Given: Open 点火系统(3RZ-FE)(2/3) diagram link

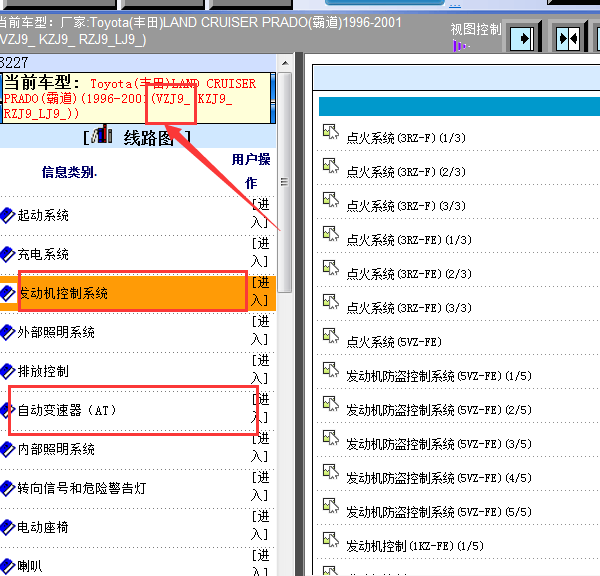Looking at the screenshot, I should click(x=409, y=274).
